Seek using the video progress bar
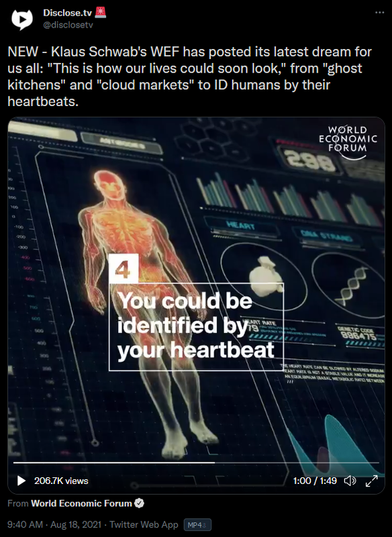 click(x=196, y=462)
